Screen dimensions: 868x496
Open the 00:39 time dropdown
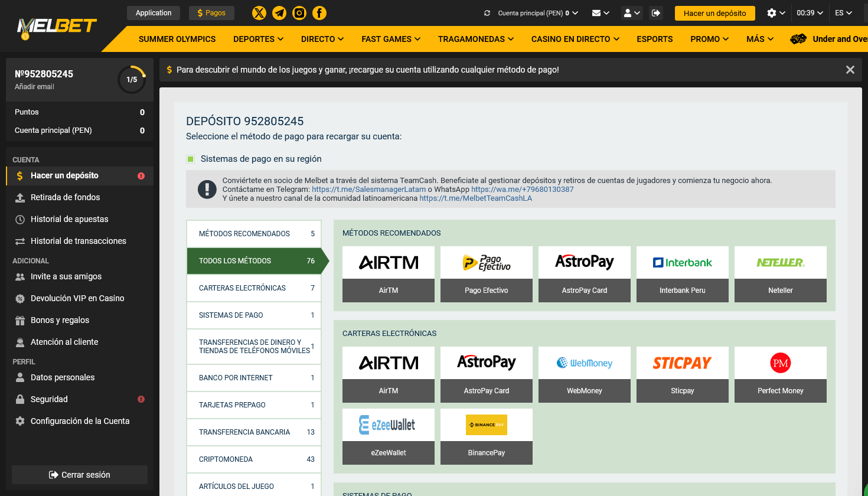tap(810, 13)
